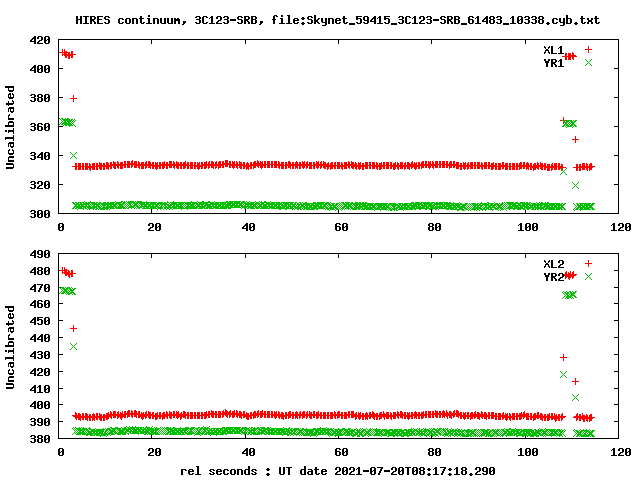Click the 100 x-axis tick of the lower plot
The height and width of the screenshot is (480, 640).
click(528, 452)
